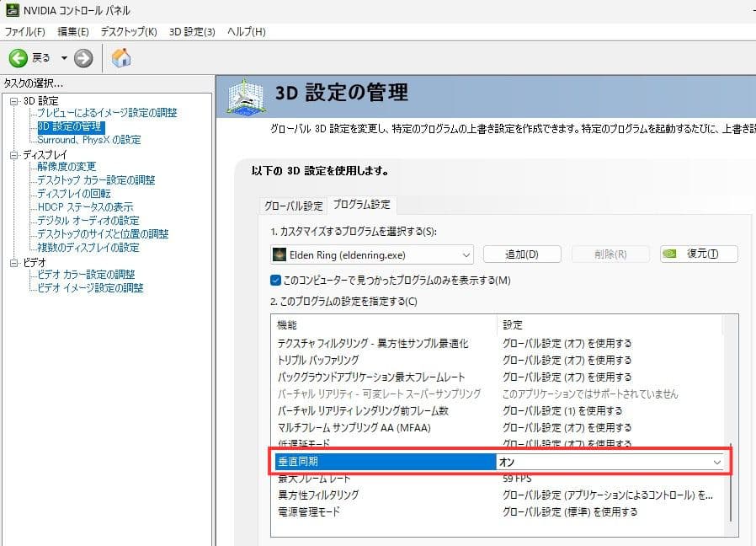This screenshot has height=546, width=756.
Task: Select the 異方性フィルタリング row
Action: [x=499, y=495]
